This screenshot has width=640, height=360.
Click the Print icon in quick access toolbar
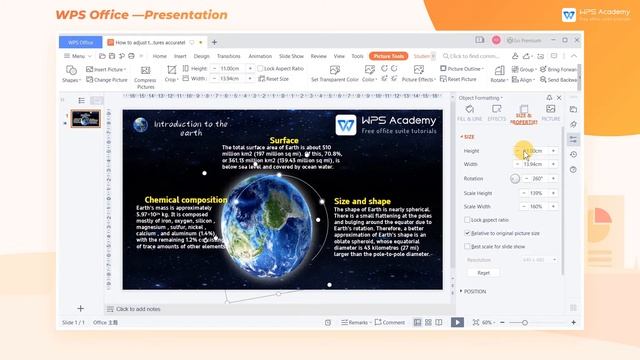(131, 56)
